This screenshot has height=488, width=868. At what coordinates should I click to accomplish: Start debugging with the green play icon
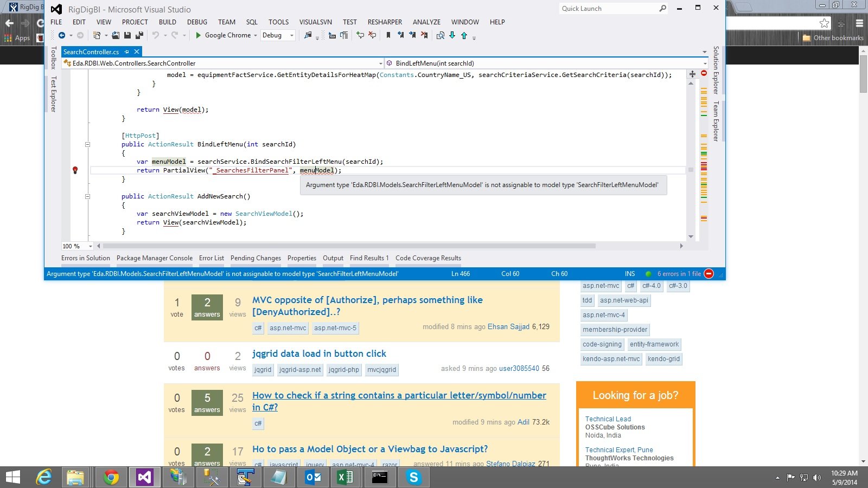click(x=199, y=35)
